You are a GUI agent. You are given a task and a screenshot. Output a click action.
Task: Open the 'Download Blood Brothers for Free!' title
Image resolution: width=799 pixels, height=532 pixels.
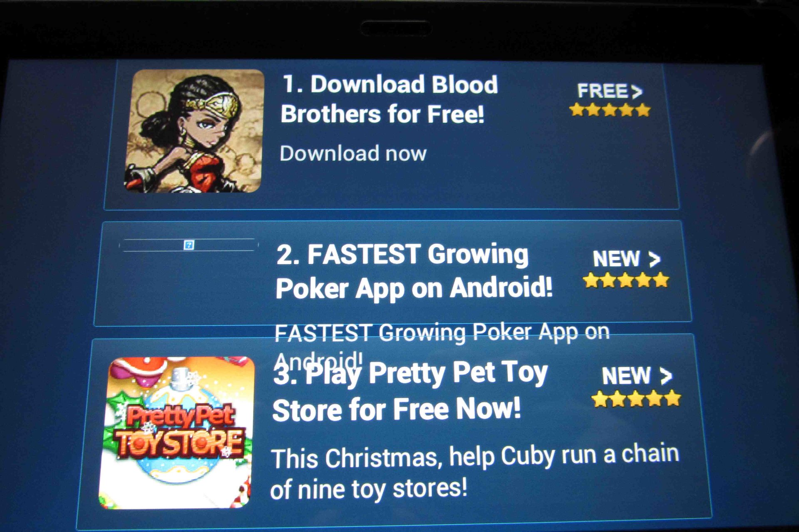pyautogui.click(x=389, y=99)
